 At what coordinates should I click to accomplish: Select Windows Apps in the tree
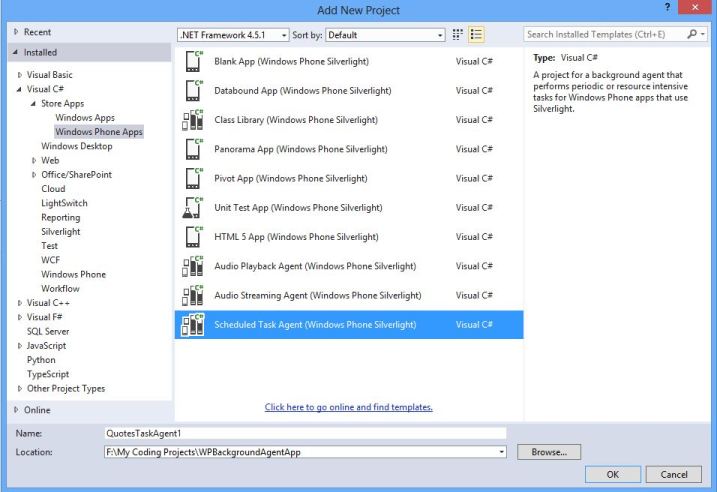pyautogui.click(x=85, y=118)
